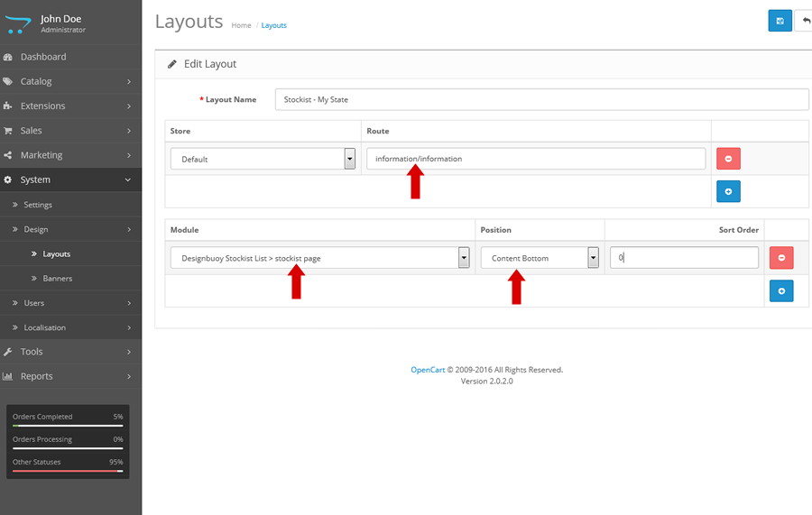Add a new module row
Image resolution: width=812 pixels, height=515 pixels.
(x=780, y=290)
